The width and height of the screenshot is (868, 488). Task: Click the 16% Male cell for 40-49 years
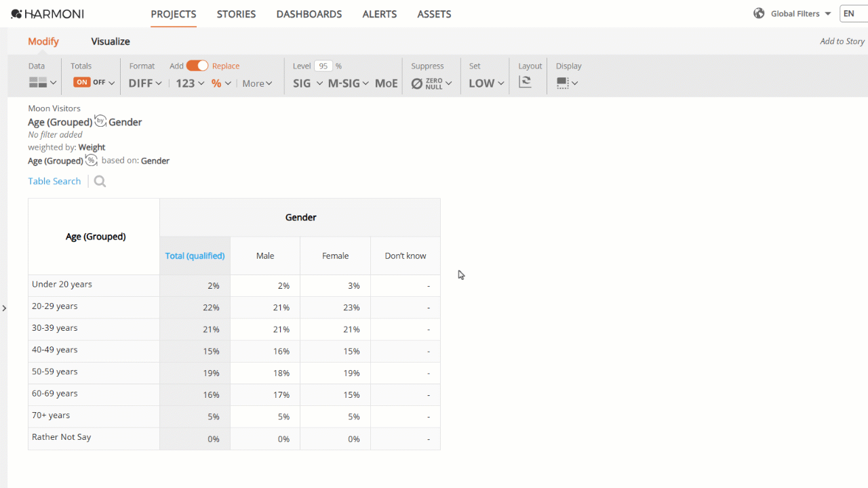coord(265,351)
